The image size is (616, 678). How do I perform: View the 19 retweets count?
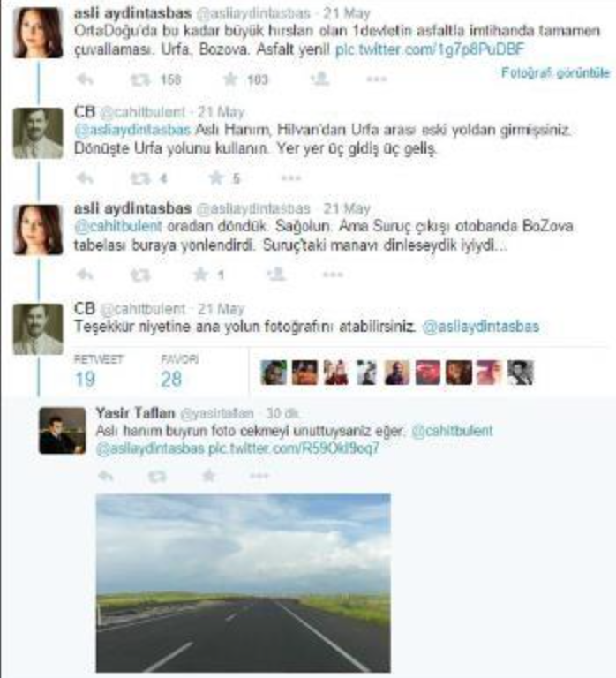pos(85,380)
